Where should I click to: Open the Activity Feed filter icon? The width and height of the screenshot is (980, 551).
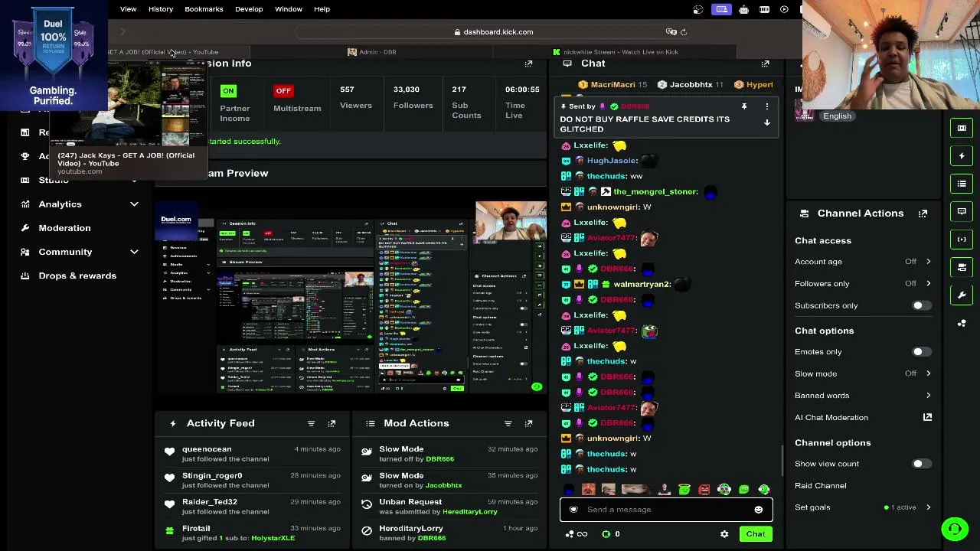coord(311,423)
